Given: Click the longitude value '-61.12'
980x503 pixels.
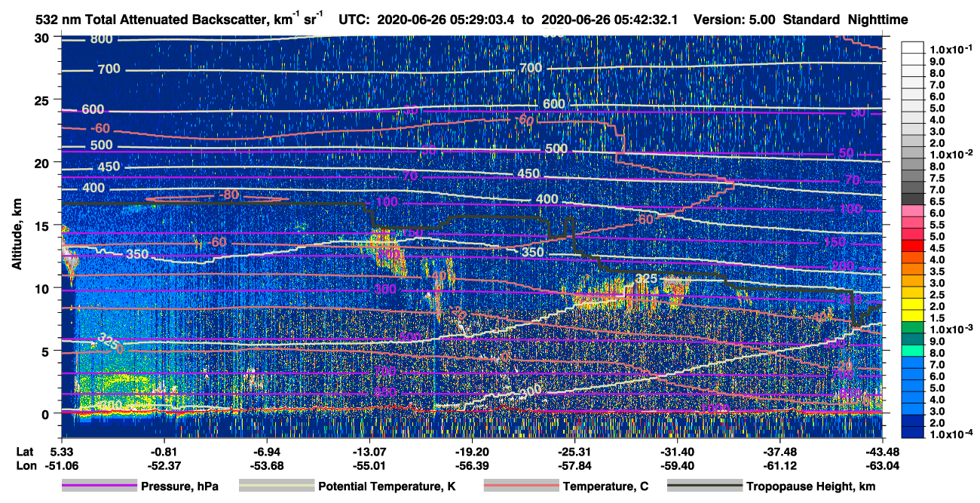Looking at the screenshot, I should pyautogui.click(x=779, y=465).
